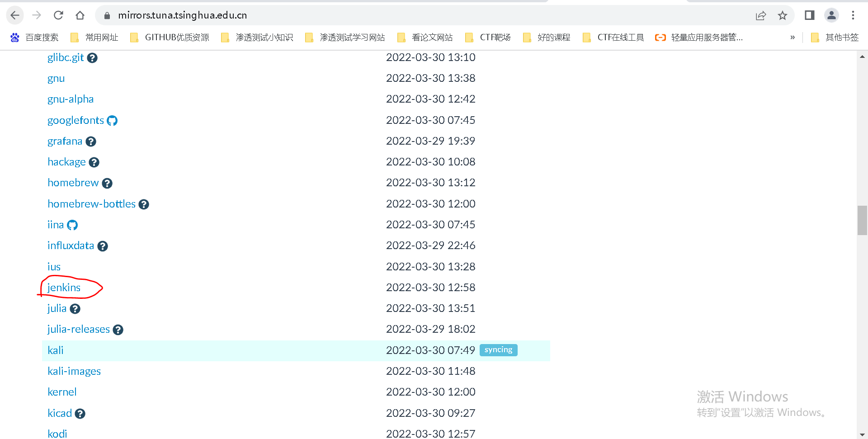Click the help icon beside homebrew
Viewport: 868px width, 439px height.
coord(107,183)
